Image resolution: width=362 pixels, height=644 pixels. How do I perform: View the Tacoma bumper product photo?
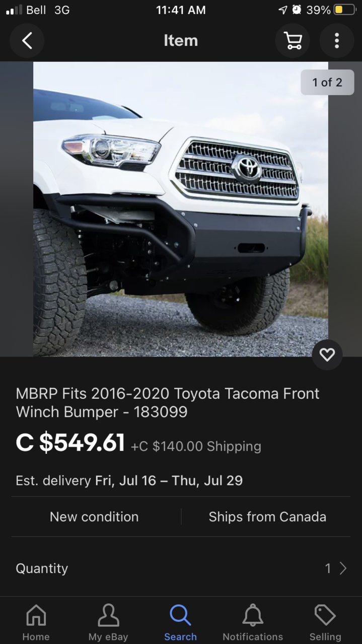[181, 209]
